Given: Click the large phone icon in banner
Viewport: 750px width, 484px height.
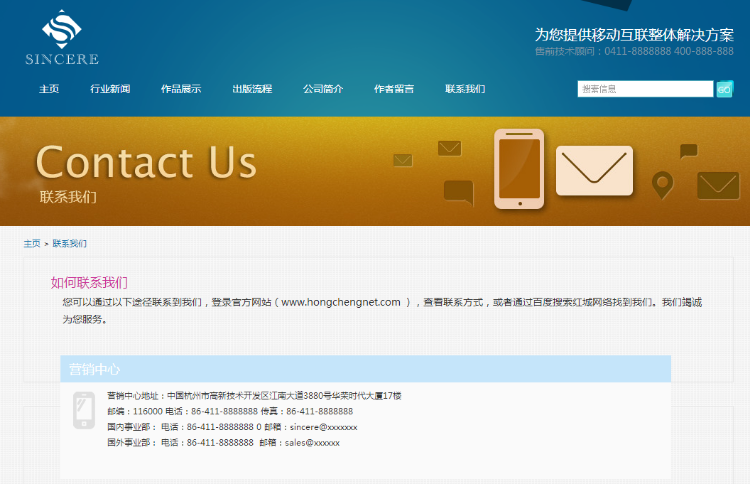Looking at the screenshot, I should [519, 169].
